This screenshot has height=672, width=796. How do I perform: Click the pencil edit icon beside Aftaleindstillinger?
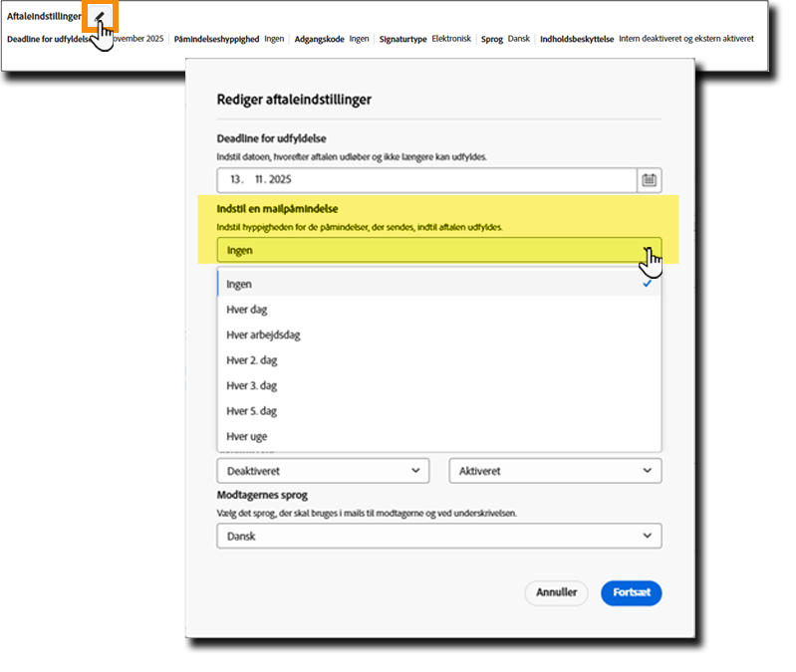point(100,17)
